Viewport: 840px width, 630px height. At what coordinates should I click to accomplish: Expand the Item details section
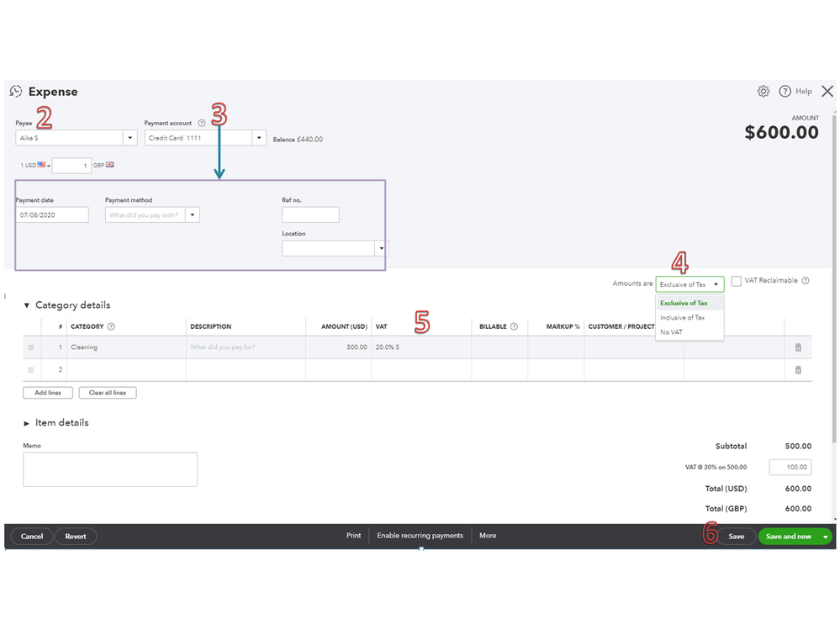point(26,423)
